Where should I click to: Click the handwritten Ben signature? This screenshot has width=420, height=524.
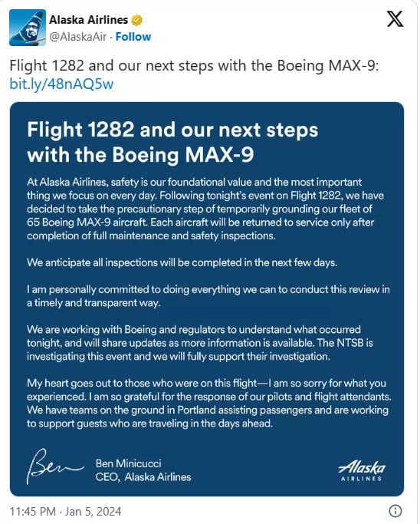click(x=55, y=466)
